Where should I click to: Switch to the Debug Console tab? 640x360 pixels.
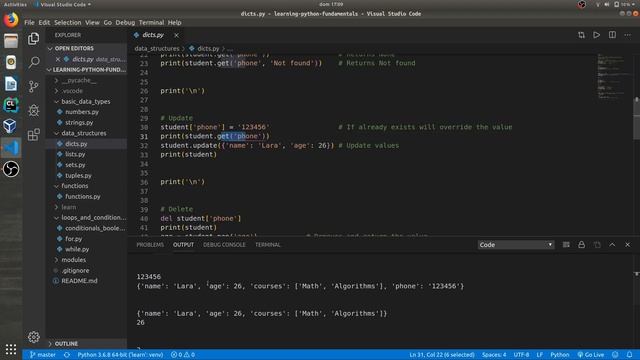224,245
